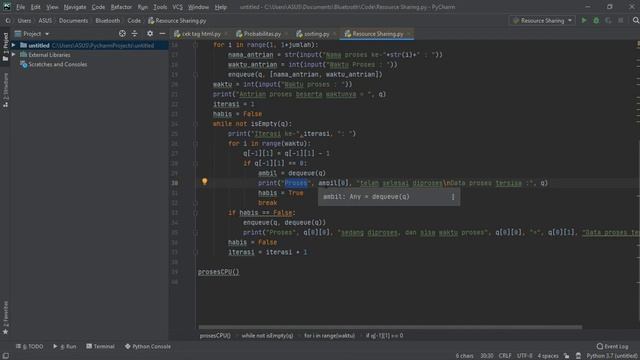Click the Bluetooth breadcrumb
640x360 pixels.
(x=108, y=20)
